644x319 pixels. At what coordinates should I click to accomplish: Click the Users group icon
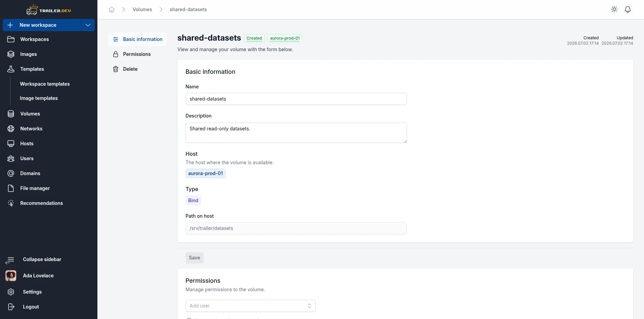(x=11, y=158)
